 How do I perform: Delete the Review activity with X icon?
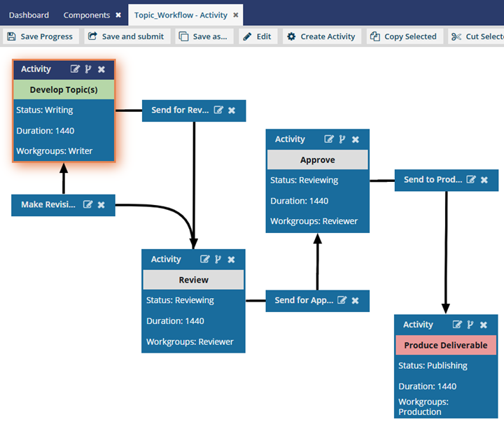232,260
